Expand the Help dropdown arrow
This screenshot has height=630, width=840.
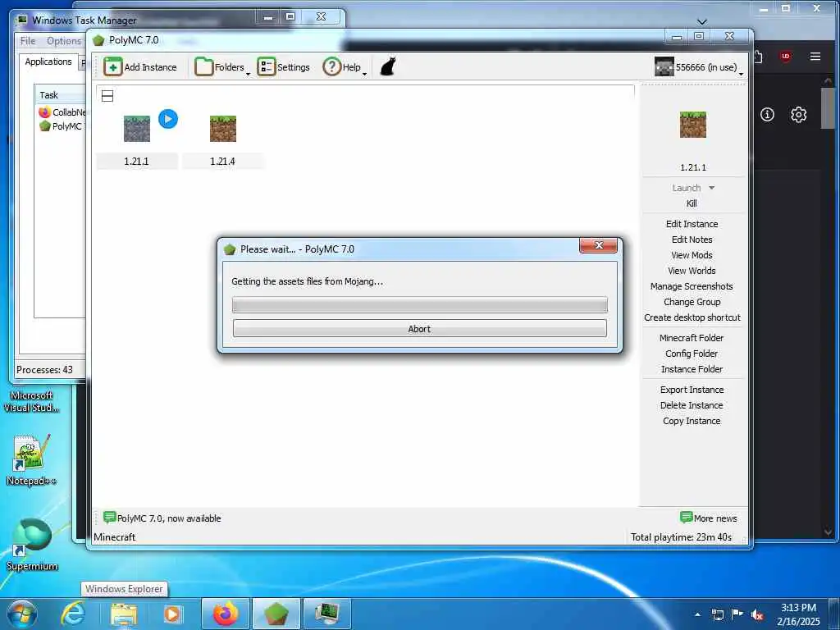click(364, 73)
